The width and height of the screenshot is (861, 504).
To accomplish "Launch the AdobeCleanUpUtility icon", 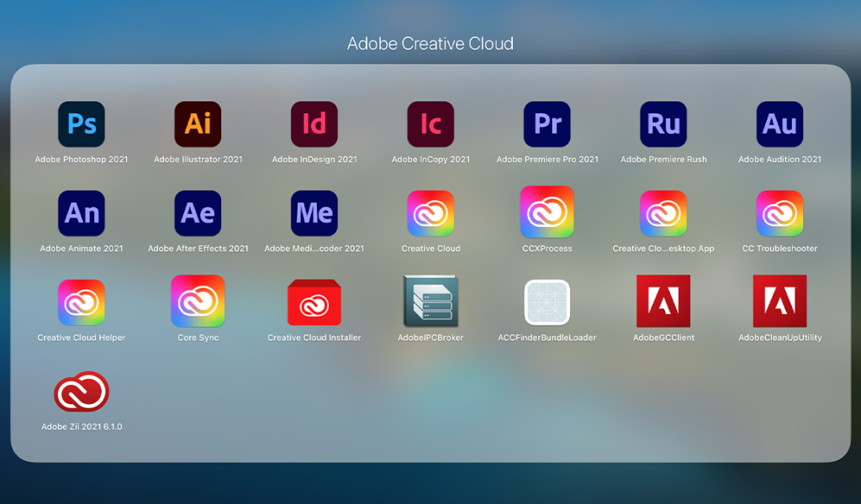I will (x=779, y=301).
